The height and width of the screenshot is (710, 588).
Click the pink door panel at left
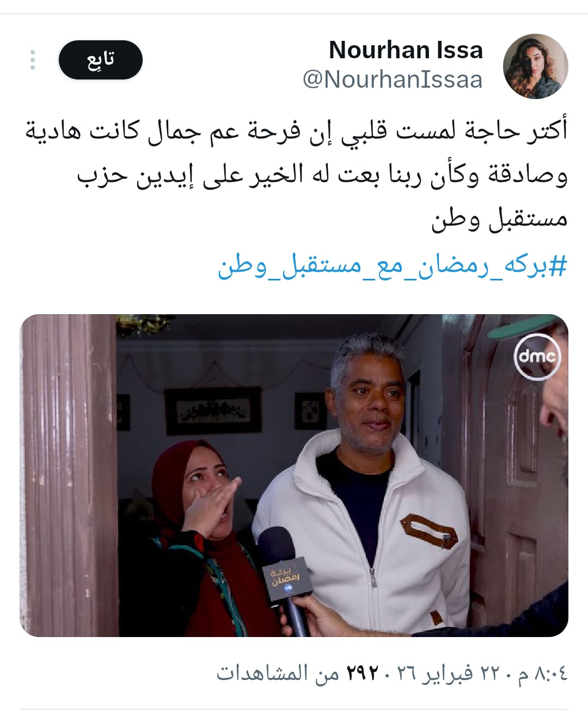pyautogui.click(x=69, y=474)
